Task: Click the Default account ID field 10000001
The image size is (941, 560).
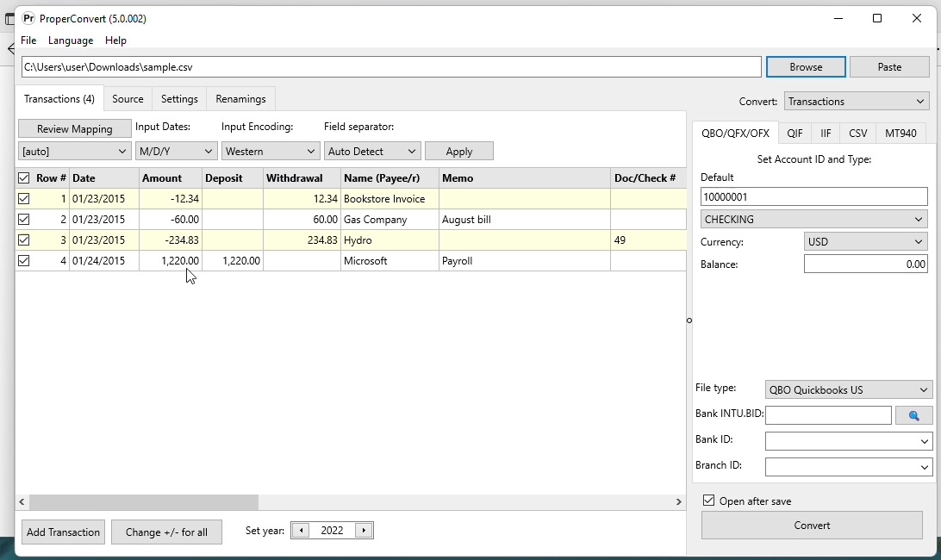Action: click(x=813, y=197)
